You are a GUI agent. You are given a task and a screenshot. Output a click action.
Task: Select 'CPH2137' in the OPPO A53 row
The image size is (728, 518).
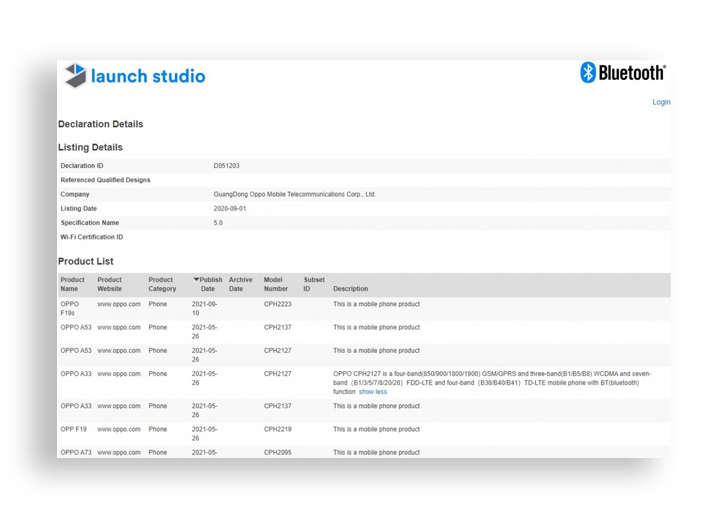pyautogui.click(x=278, y=327)
